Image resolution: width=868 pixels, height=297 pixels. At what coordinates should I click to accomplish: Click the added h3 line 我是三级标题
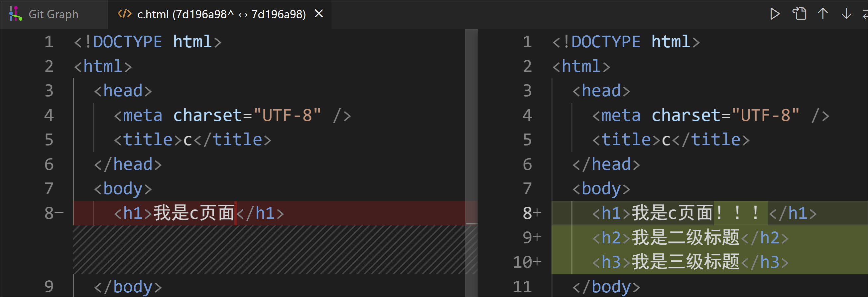(x=710, y=262)
